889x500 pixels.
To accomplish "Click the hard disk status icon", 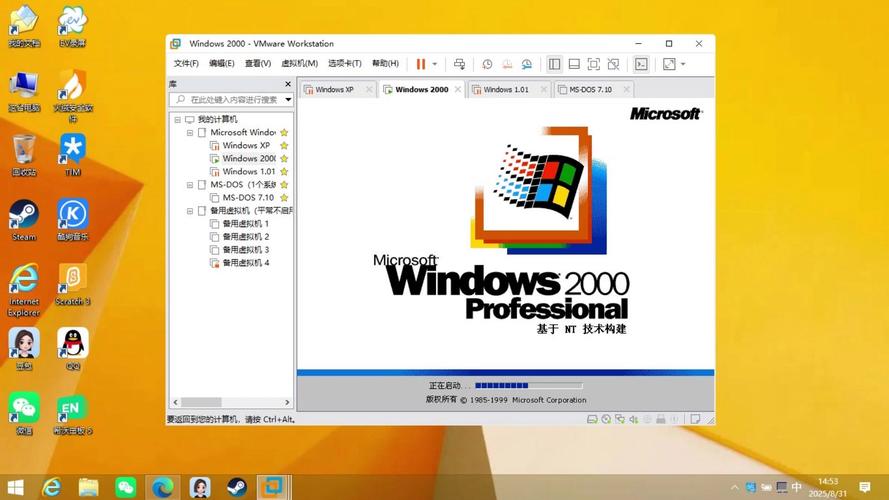I will point(592,420).
